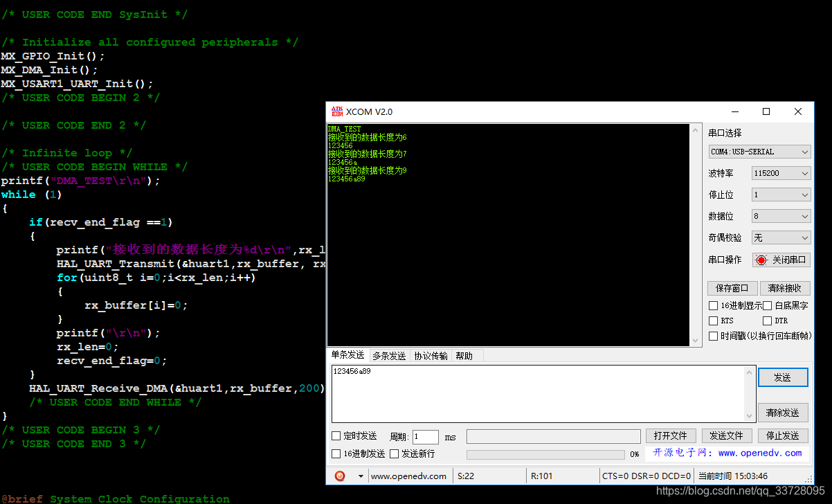Check the DTR option
Image resolution: width=832 pixels, height=504 pixels.
coord(767,321)
